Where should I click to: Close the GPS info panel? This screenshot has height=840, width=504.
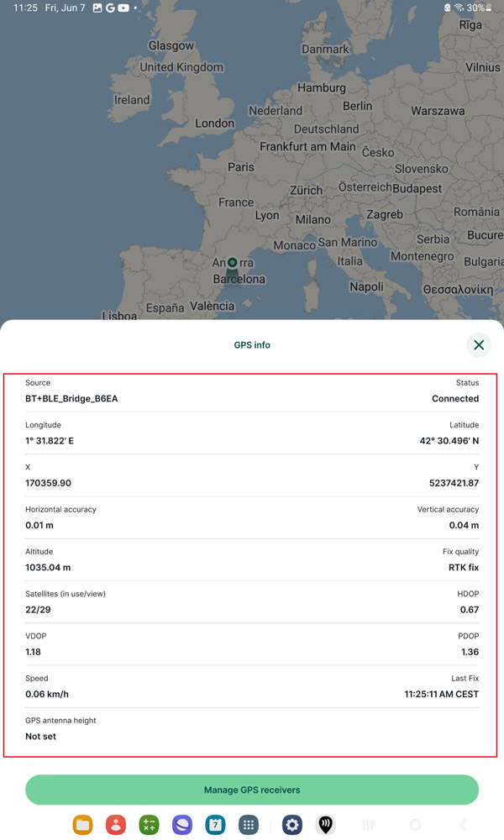click(x=479, y=344)
